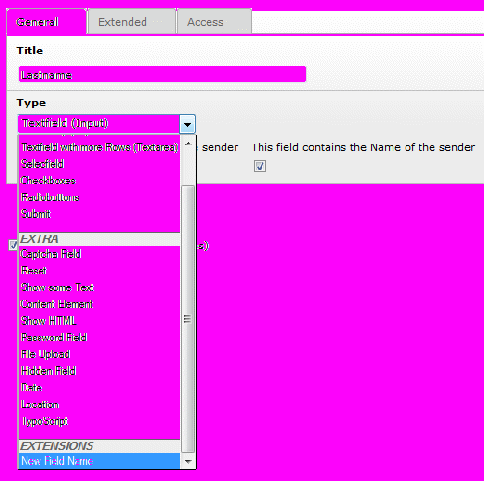The height and width of the screenshot is (481, 484).
Task: Select the Show HTML option
Action: pyautogui.click(x=99, y=321)
